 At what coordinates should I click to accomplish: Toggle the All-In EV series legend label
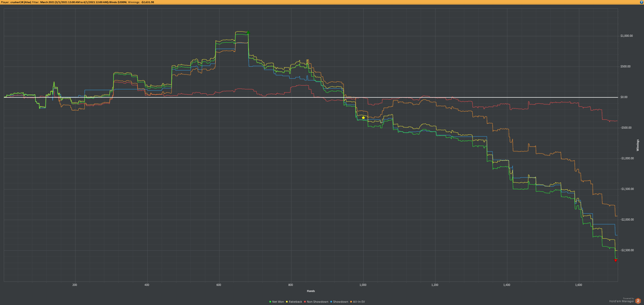(x=359, y=302)
